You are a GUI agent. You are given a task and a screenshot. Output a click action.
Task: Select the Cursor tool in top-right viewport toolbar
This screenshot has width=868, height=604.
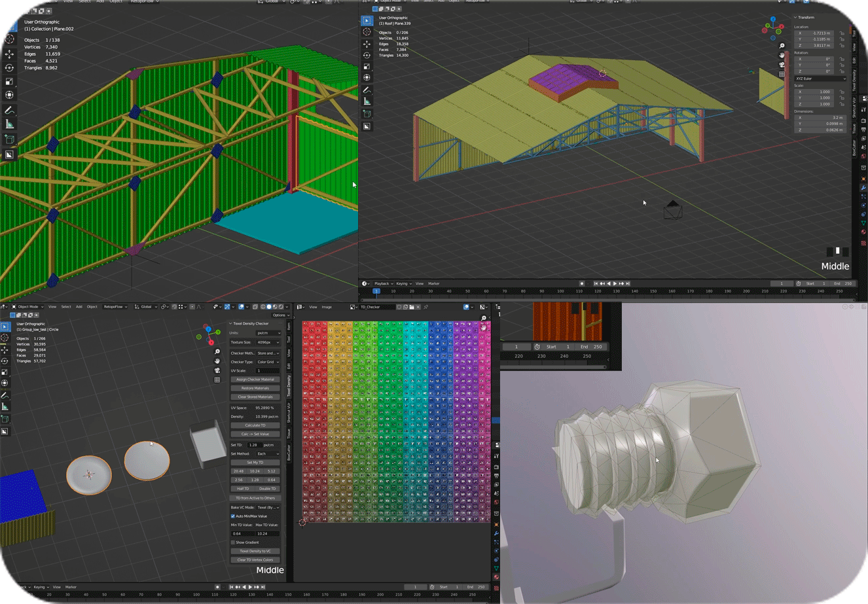(367, 31)
